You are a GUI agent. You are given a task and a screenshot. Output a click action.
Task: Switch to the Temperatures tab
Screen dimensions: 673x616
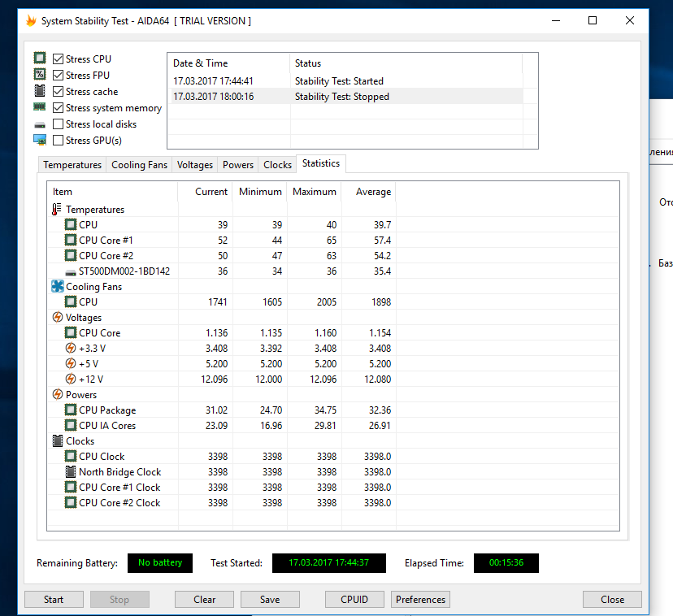point(72,165)
